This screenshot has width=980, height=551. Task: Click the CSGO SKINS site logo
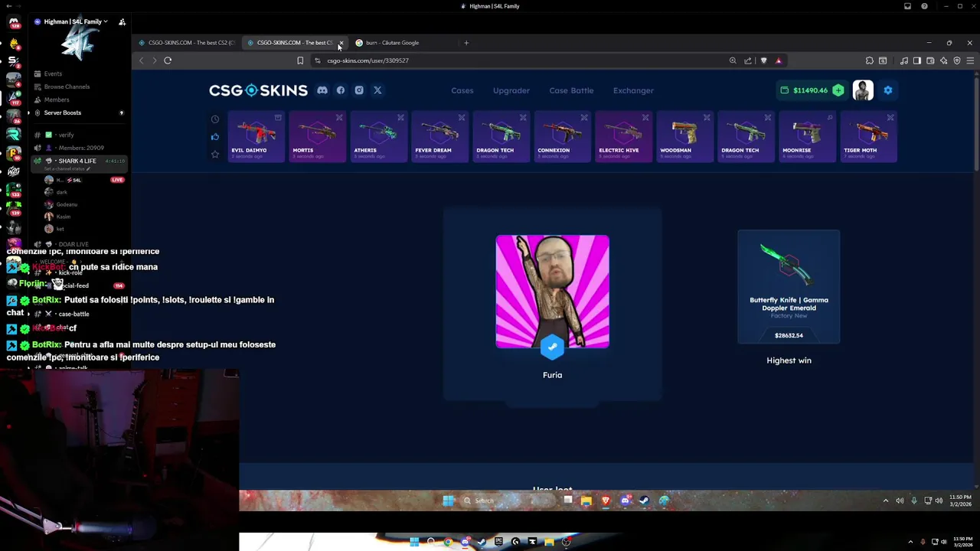tap(258, 90)
